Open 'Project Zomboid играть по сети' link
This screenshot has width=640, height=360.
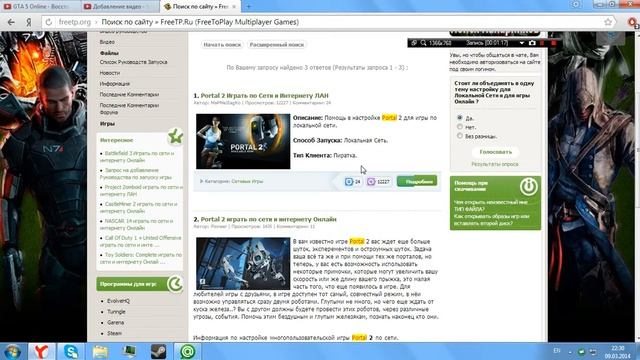(x=141, y=191)
